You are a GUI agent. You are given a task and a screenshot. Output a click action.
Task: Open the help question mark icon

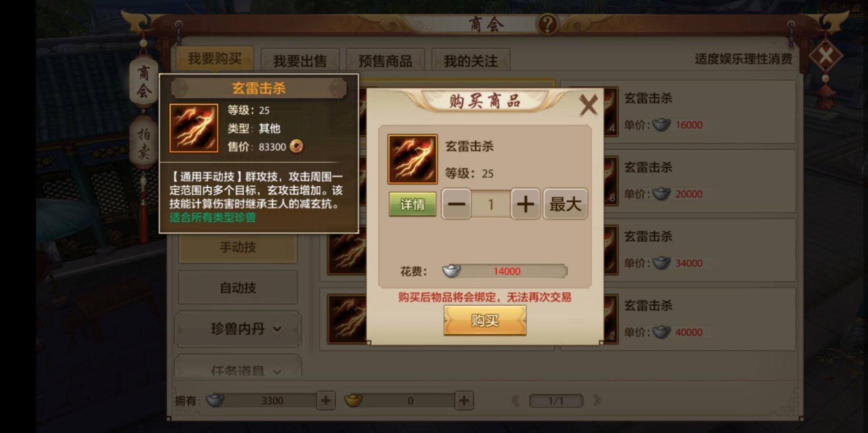[x=547, y=24]
